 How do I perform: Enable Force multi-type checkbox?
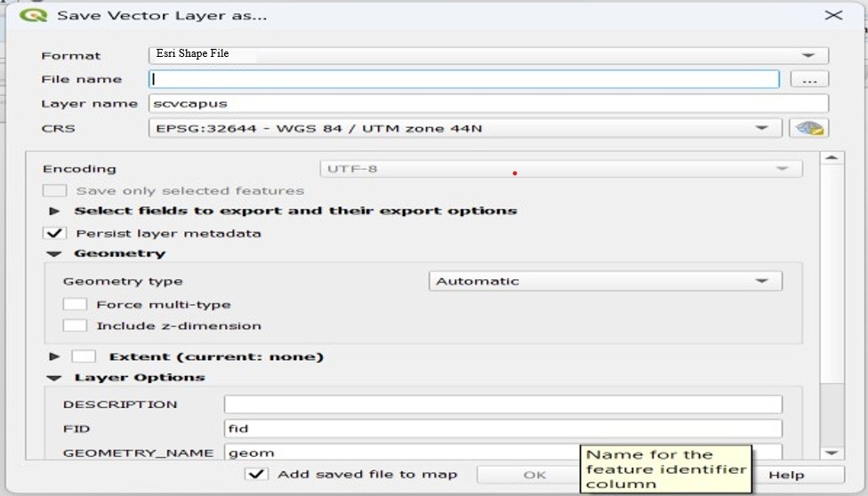75,304
